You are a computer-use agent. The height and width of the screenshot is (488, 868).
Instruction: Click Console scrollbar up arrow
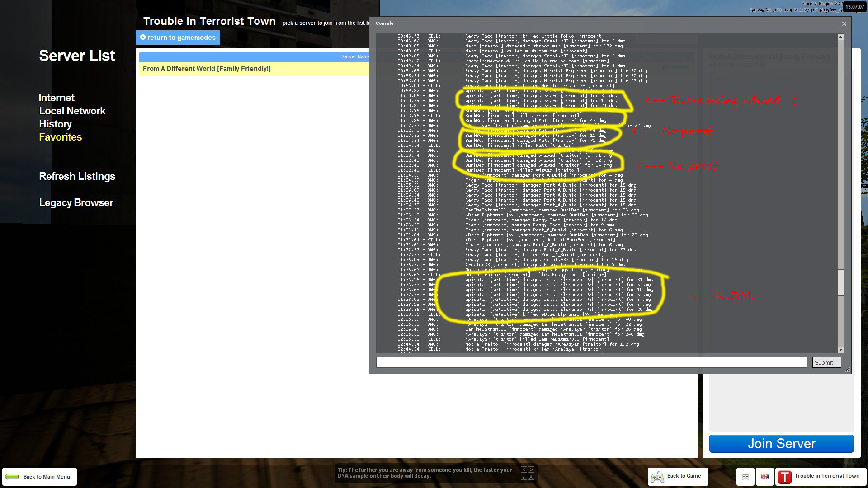click(841, 37)
